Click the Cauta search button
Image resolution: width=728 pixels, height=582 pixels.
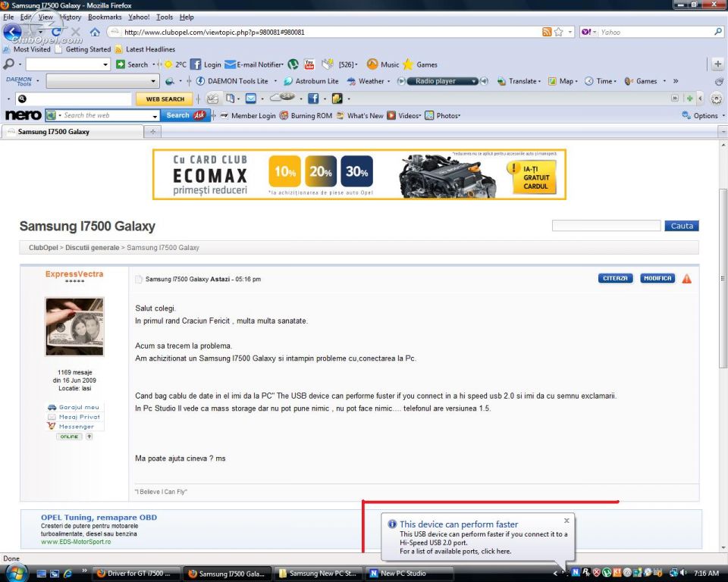(681, 226)
